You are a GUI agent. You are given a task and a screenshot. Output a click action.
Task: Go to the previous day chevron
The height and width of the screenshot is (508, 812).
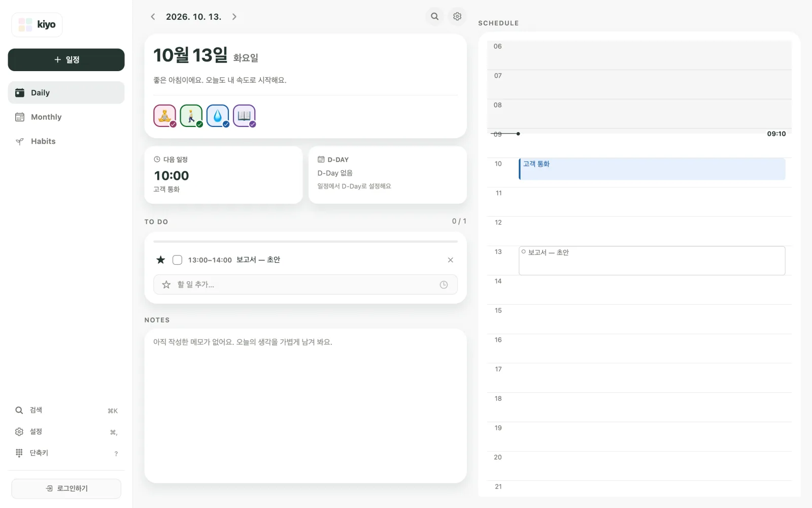pos(153,17)
